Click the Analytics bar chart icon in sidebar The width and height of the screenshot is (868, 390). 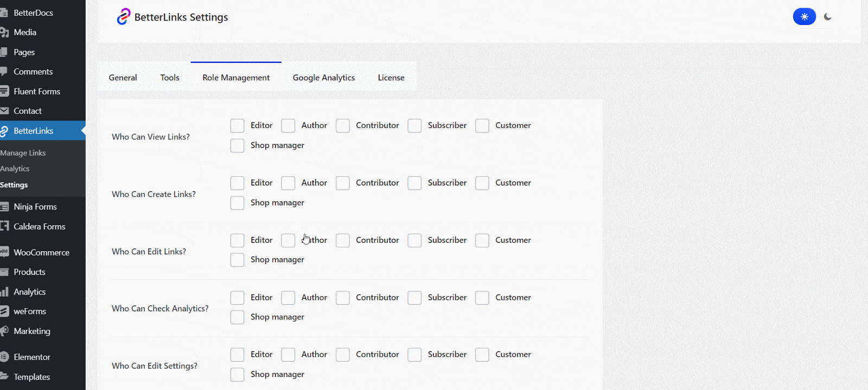pyautogui.click(x=4, y=292)
